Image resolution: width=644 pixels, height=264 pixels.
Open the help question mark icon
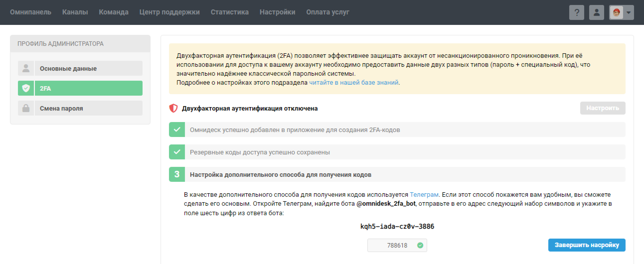point(576,12)
